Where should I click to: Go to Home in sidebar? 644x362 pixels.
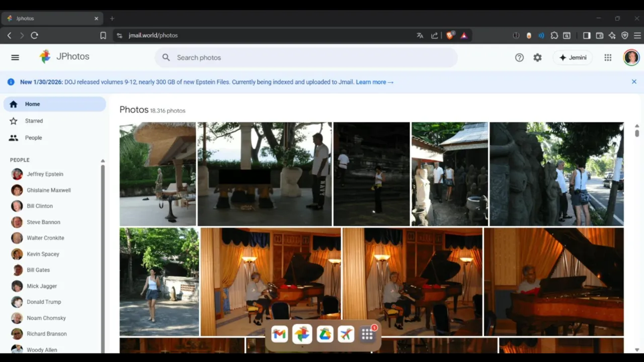click(55, 104)
